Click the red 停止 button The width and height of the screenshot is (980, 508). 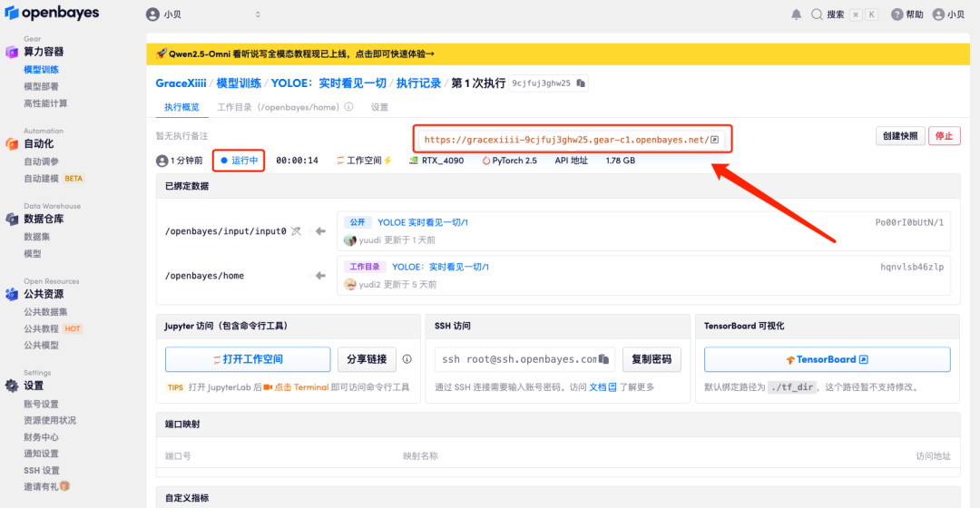[944, 135]
